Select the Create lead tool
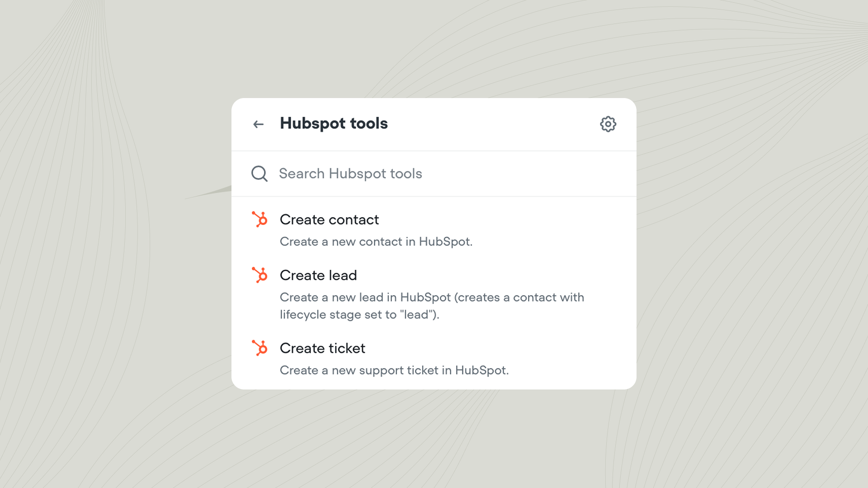The image size is (868, 488). click(x=318, y=275)
